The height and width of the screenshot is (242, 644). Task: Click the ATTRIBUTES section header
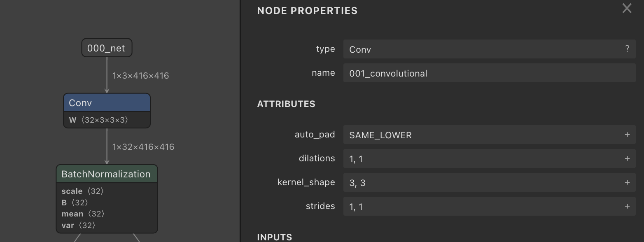[x=286, y=104]
